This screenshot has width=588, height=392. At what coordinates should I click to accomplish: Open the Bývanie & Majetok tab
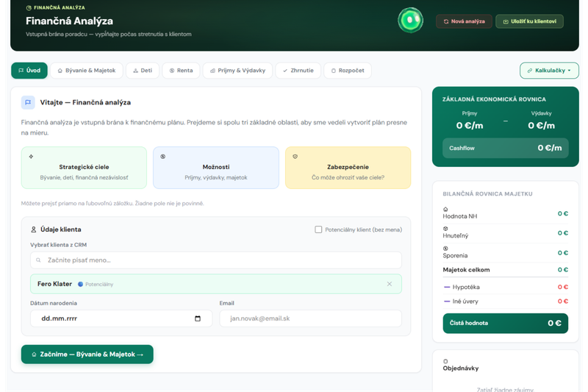(87, 71)
